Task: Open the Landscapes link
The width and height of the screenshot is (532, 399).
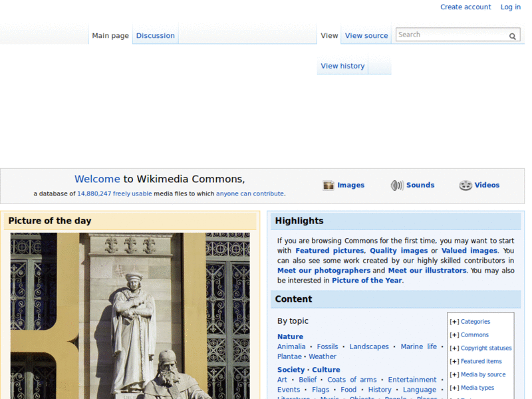Action: click(369, 346)
